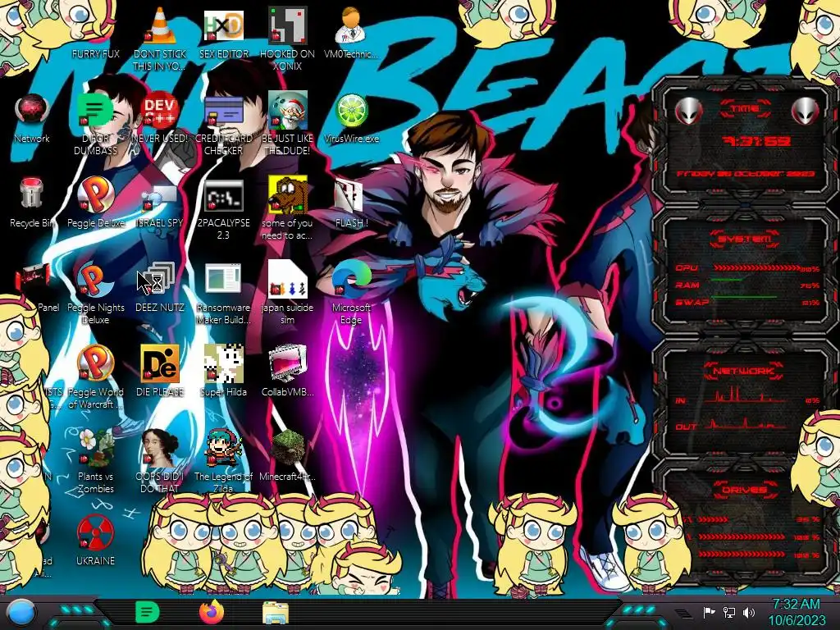The width and height of the screenshot is (840, 630).
Task: Open the ISRAEL SPY shortcut
Action: tap(160, 199)
